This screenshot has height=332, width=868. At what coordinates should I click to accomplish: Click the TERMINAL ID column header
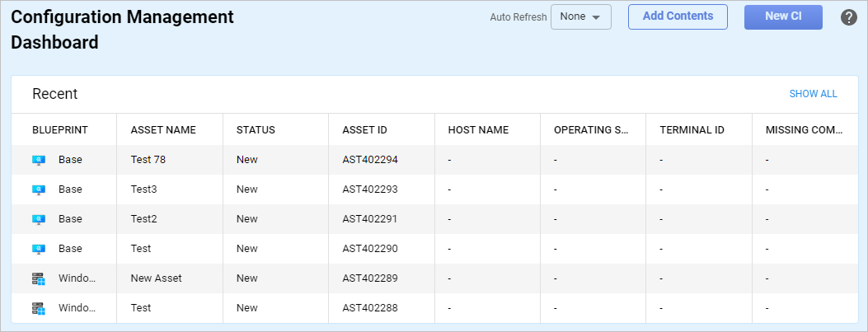[692, 130]
